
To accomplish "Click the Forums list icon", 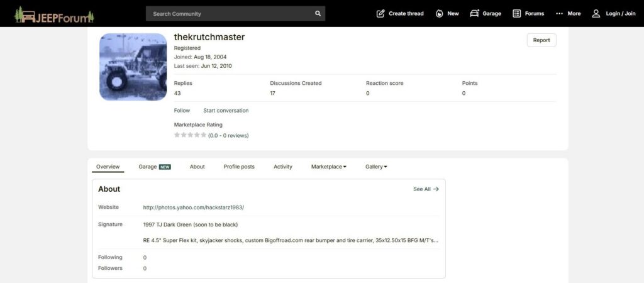I will [x=517, y=13].
